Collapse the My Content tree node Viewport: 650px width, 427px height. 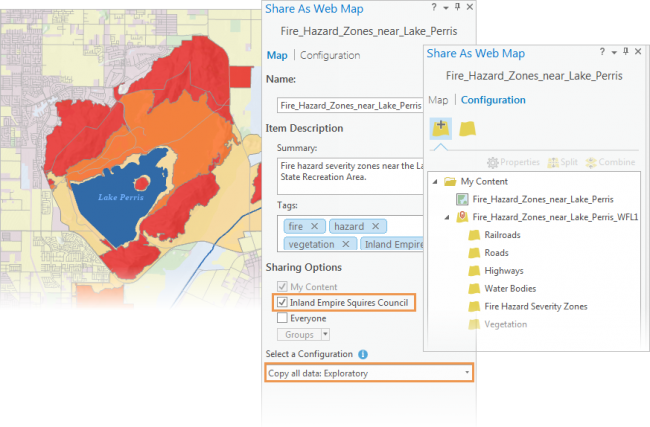(x=435, y=181)
